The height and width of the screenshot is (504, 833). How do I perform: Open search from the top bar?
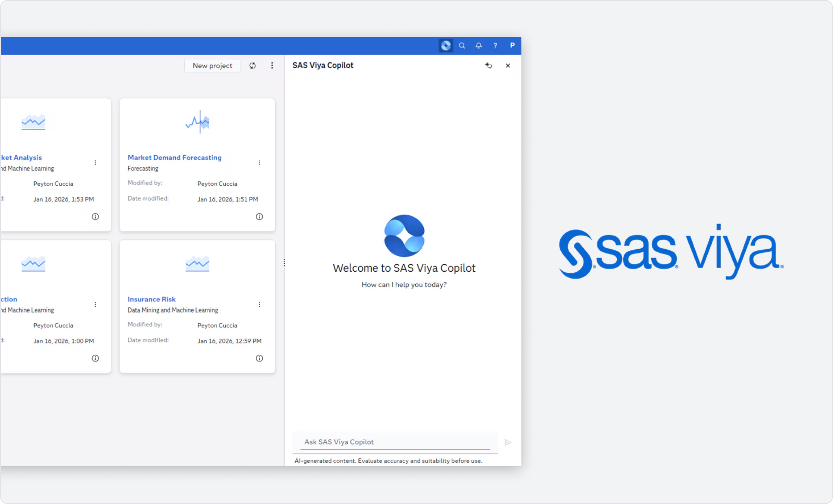[x=462, y=45]
